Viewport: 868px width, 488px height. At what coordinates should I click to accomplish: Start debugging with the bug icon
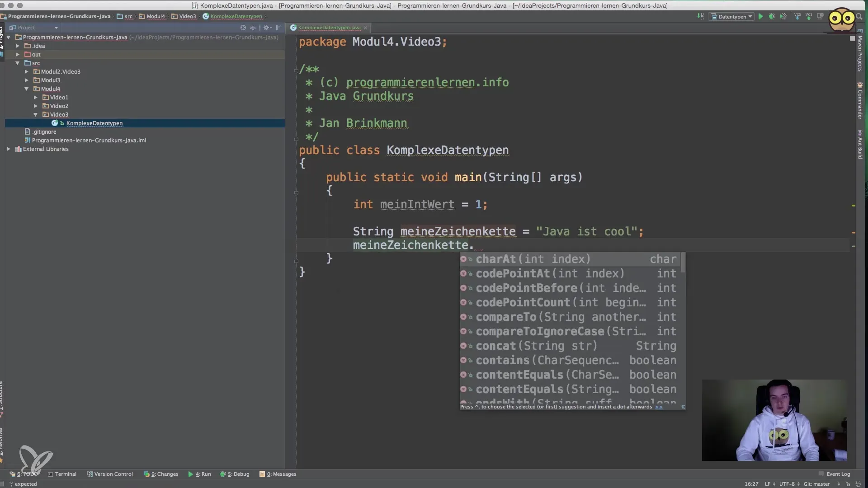point(772,17)
